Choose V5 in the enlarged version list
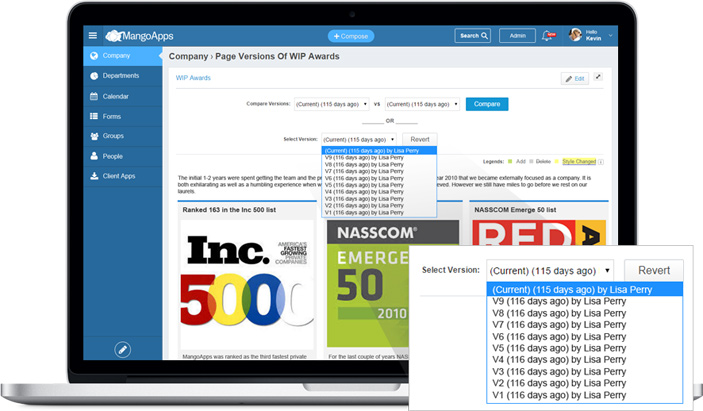The width and height of the screenshot is (703, 411). (x=585, y=348)
